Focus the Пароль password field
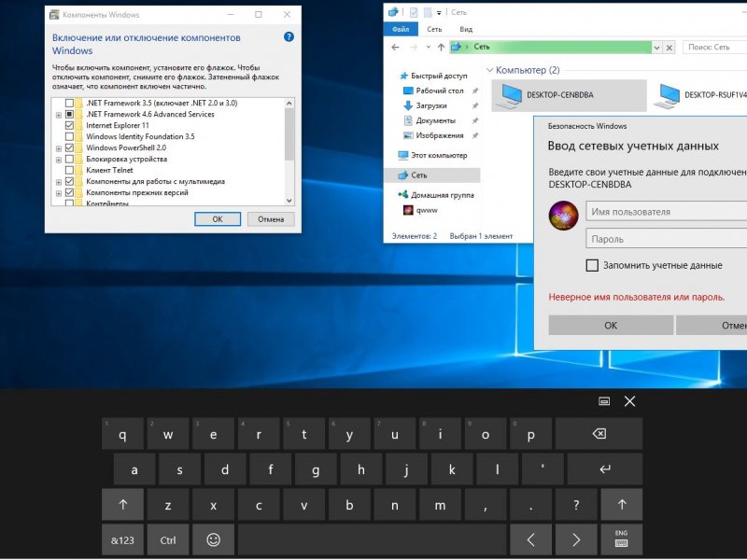 666,239
